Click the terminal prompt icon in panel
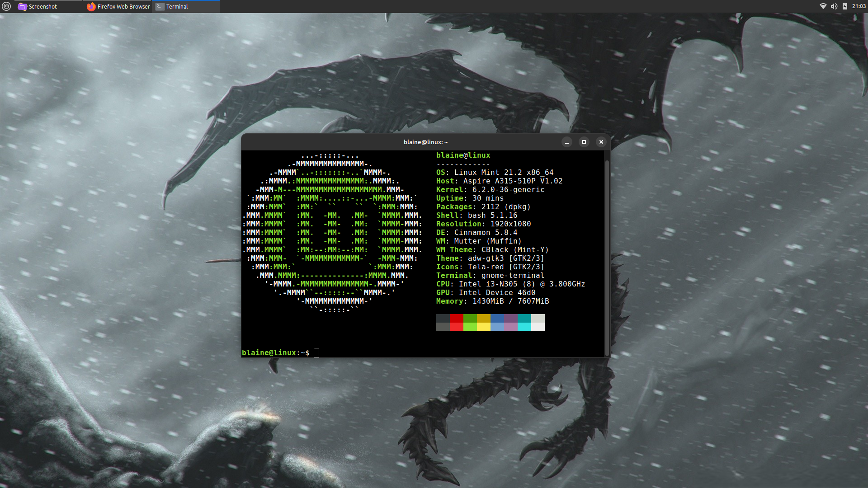 [x=160, y=6]
